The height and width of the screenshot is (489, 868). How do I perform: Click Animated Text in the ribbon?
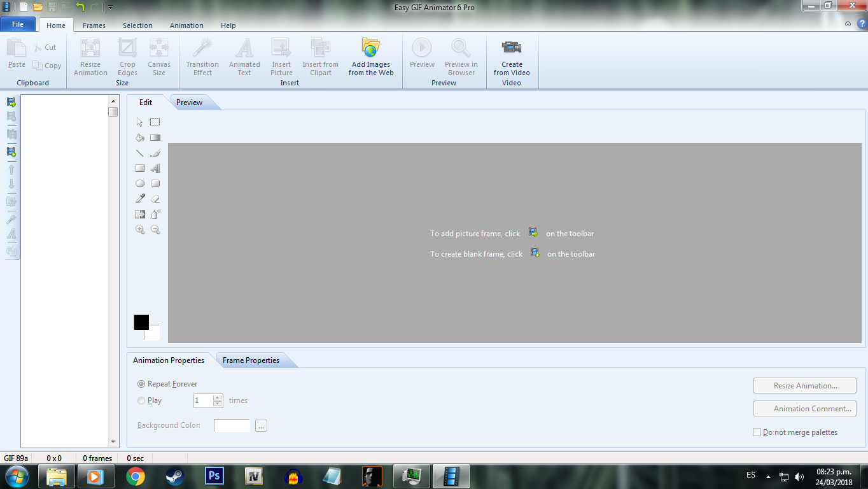tap(244, 57)
